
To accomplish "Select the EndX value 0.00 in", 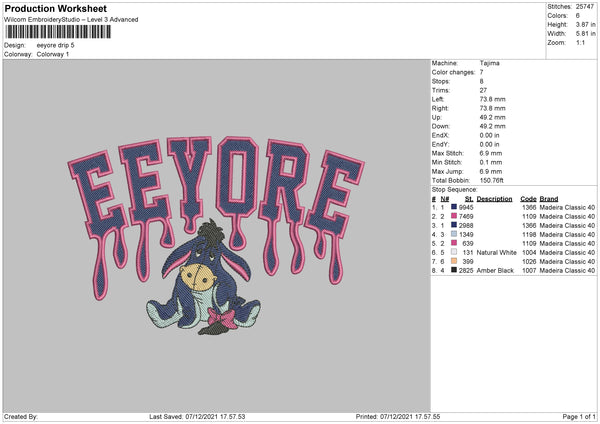I will click(x=489, y=135).
